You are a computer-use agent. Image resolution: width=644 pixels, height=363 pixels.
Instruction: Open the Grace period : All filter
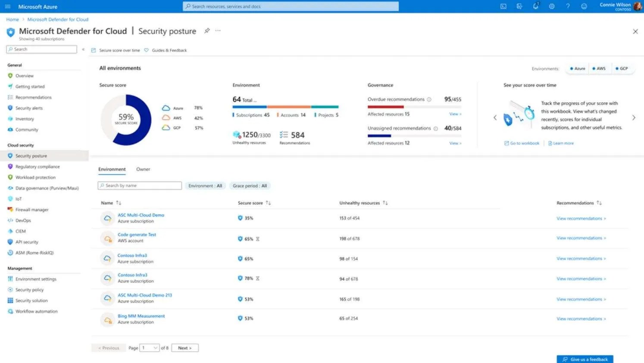250,186
